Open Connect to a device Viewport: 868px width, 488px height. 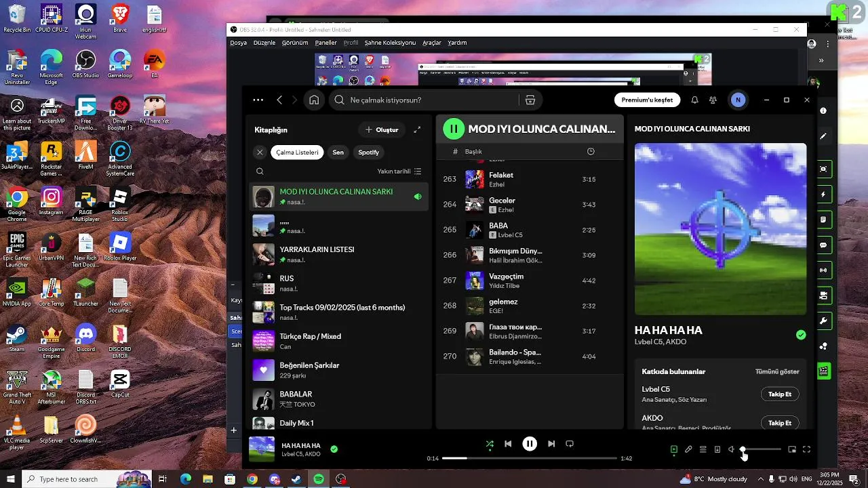click(x=717, y=449)
